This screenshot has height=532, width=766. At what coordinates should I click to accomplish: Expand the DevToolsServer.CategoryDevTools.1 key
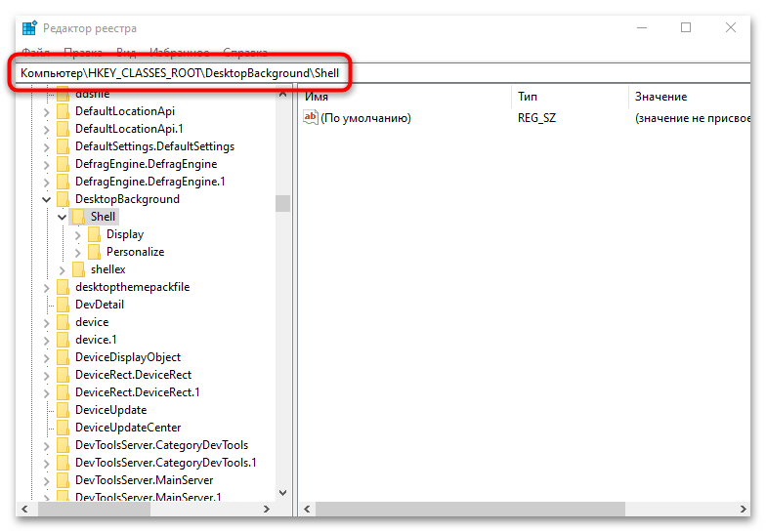(47, 464)
